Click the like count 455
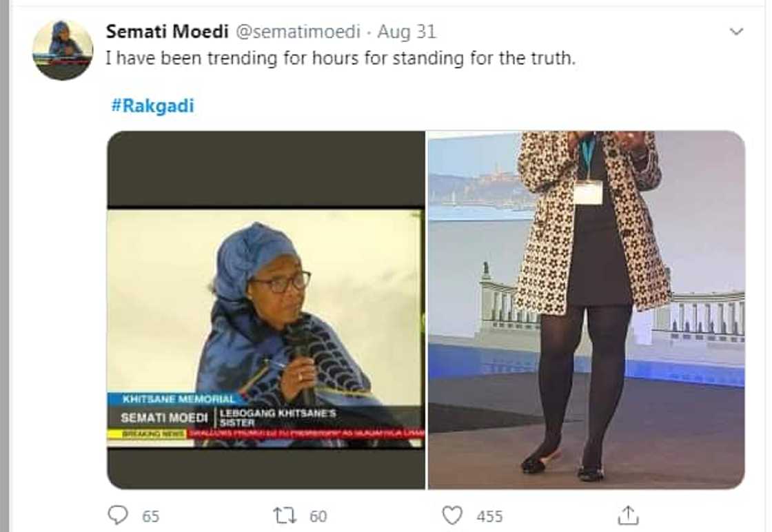This screenshot has height=532, width=772. [489, 516]
